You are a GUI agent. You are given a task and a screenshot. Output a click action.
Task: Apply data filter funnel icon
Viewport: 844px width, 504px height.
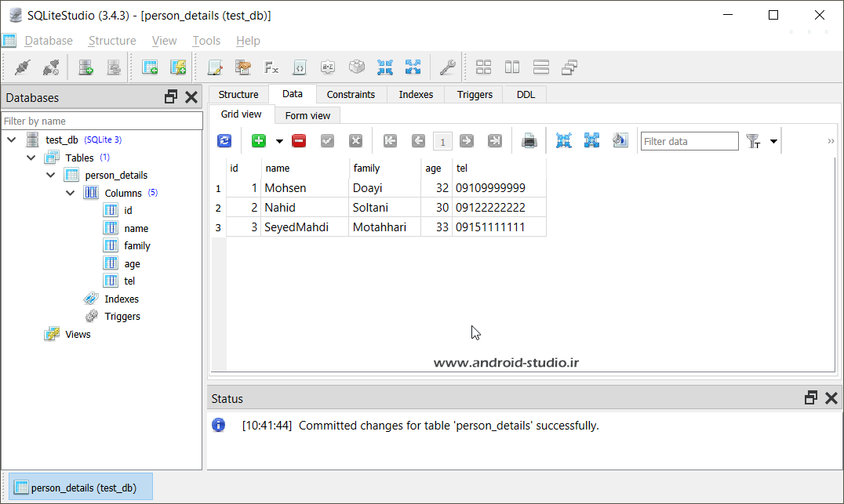pyautogui.click(x=753, y=141)
